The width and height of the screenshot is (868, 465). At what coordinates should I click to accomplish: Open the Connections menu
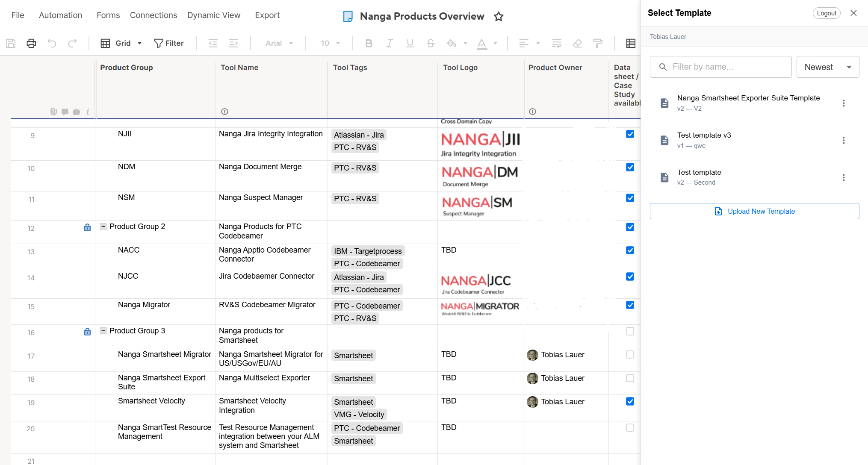pos(154,15)
